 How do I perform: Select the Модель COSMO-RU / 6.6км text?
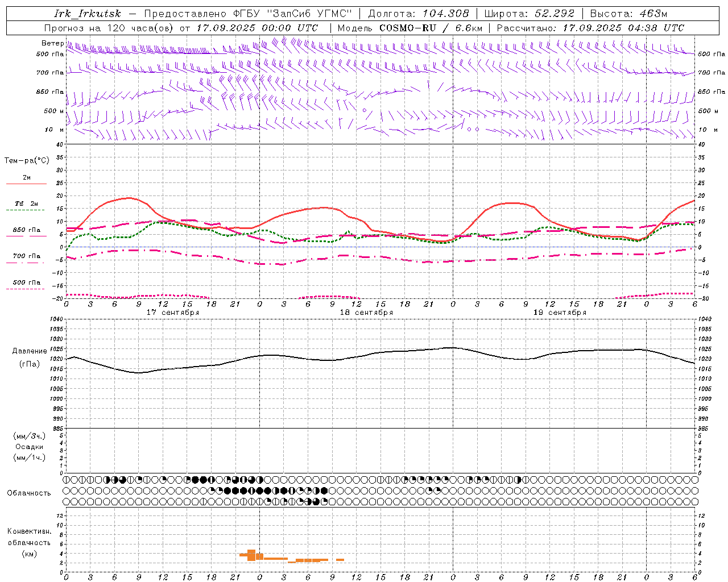[410, 28]
